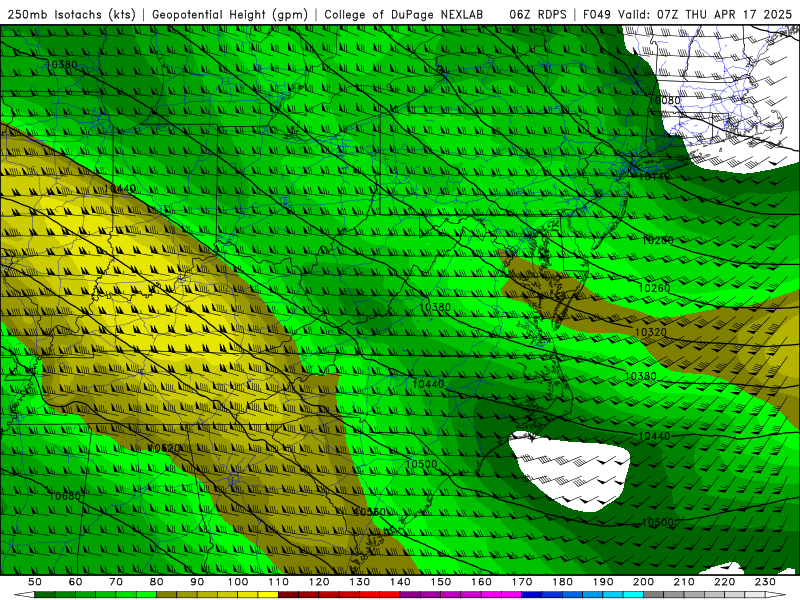The width and height of the screenshot is (800, 600).
Task: Click the 80 value on the color scale
Action: [x=157, y=582]
